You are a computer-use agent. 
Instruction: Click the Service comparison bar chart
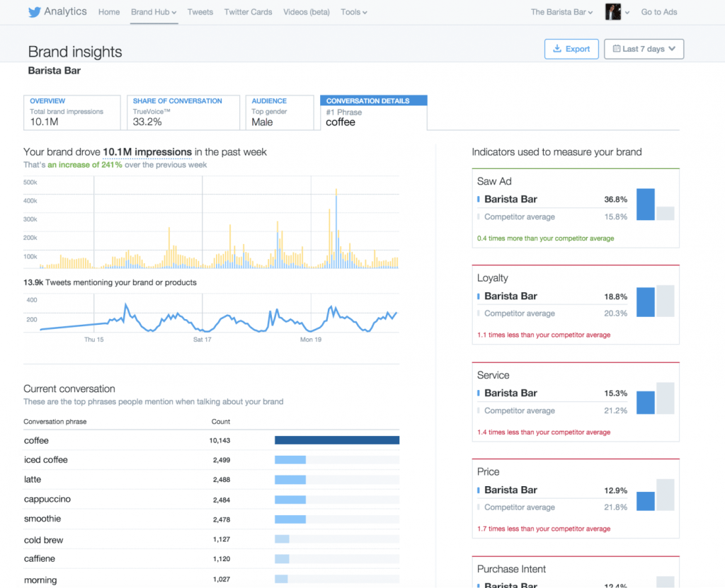[655, 398]
